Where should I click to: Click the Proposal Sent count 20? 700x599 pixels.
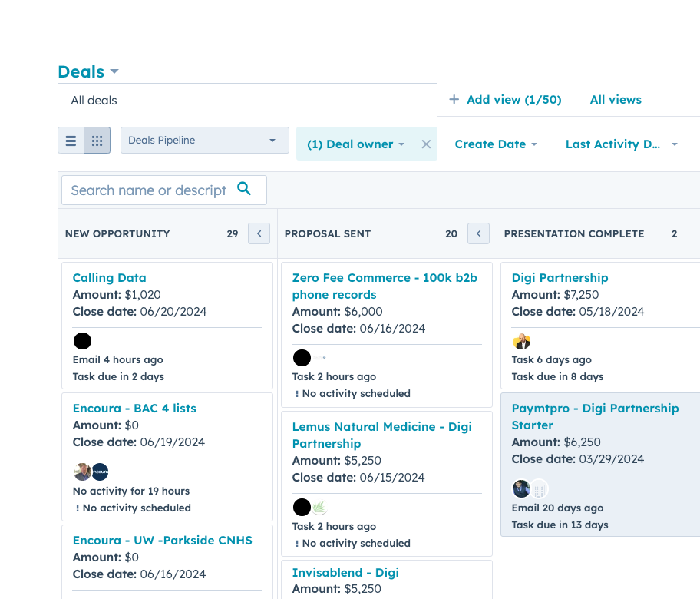tap(451, 233)
